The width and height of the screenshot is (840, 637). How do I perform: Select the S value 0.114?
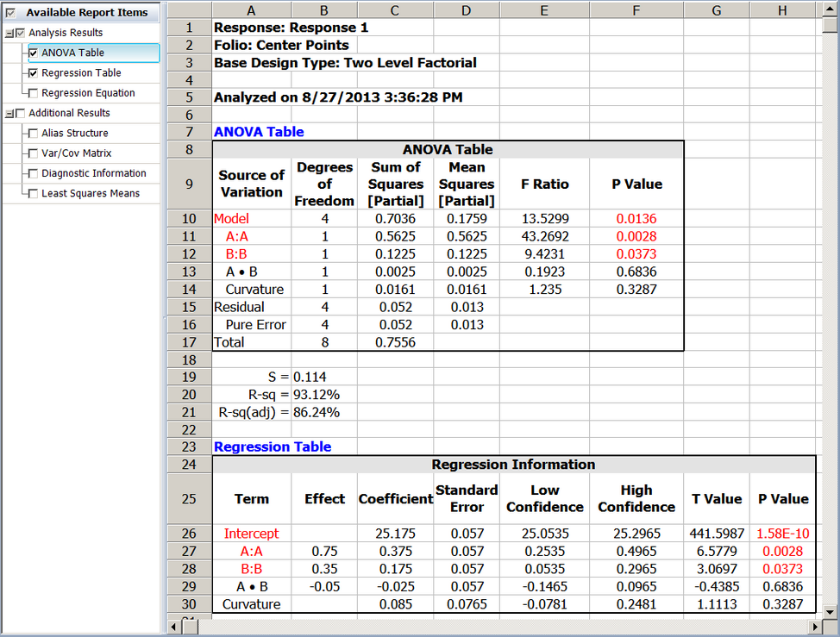(x=310, y=377)
